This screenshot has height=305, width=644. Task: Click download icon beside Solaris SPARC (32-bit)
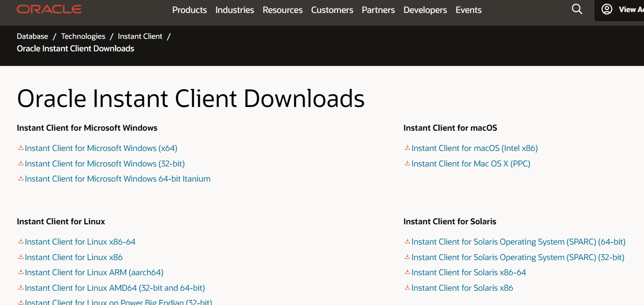click(x=407, y=257)
